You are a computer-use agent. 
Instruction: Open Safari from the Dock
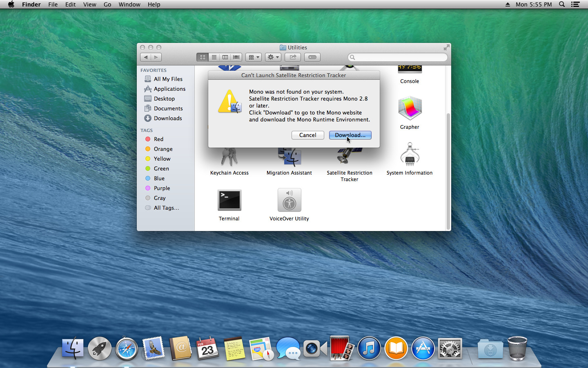(127, 349)
